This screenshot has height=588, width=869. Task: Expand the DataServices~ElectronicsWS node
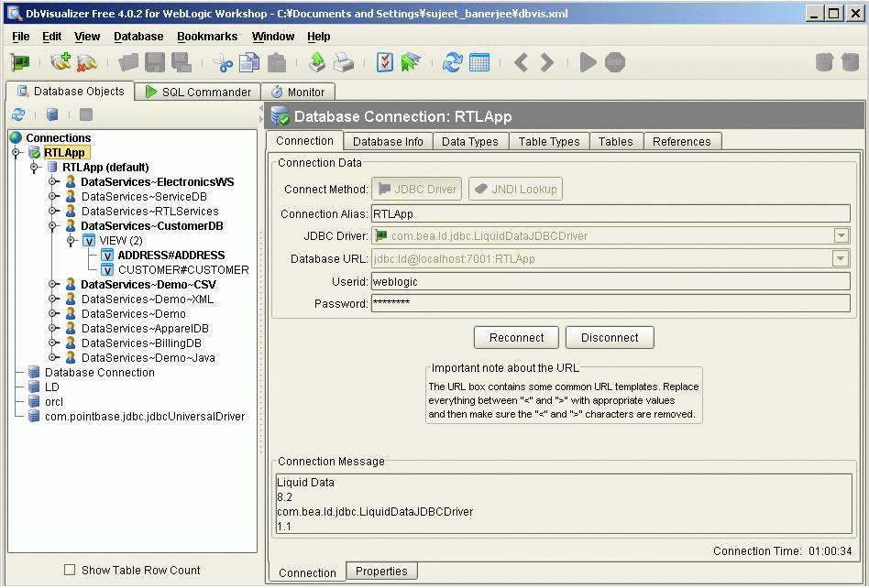pos(52,181)
